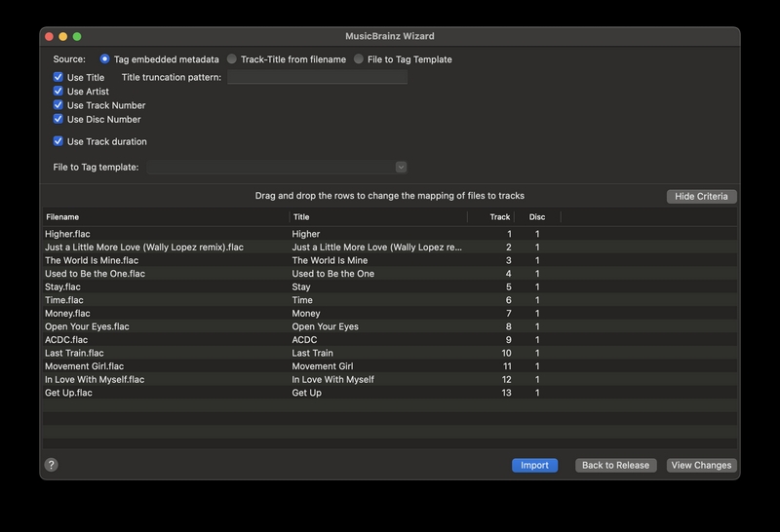Viewport: 780px width, 532px height.
Task: Sort by the Filename column header
Action: pos(166,216)
